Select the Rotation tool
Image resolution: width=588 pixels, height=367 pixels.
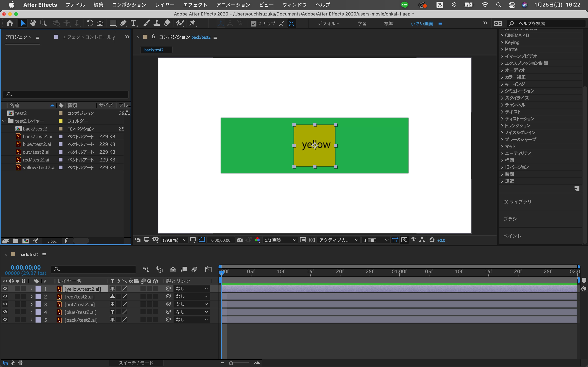pyautogui.click(x=90, y=23)
